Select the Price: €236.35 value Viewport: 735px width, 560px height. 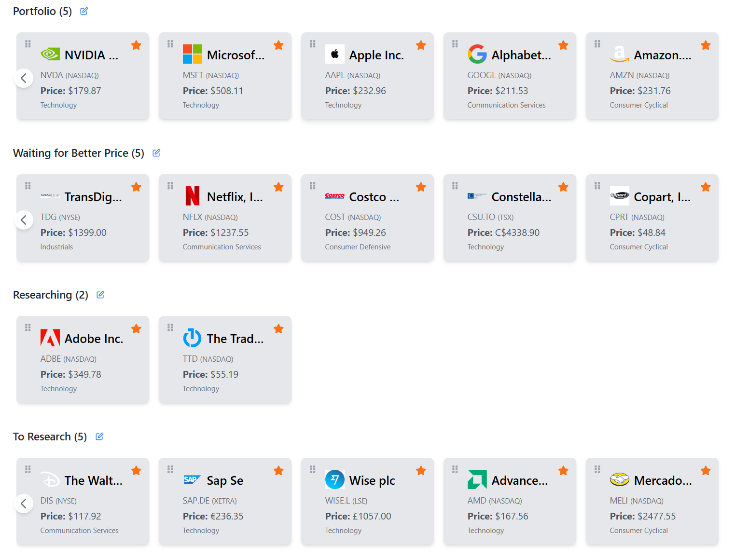213,516
